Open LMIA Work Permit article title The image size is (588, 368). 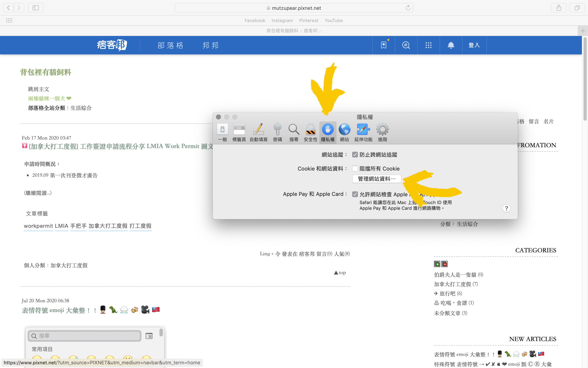click(121, 146)
